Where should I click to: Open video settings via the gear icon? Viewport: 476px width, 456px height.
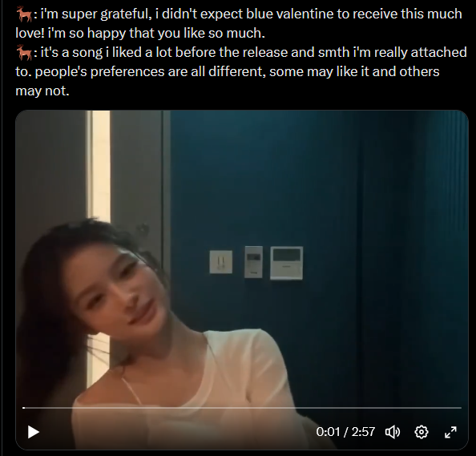[422, 432]
